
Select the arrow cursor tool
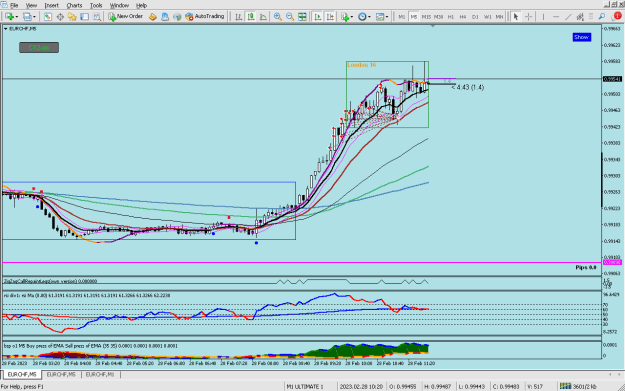pos(516,17)
